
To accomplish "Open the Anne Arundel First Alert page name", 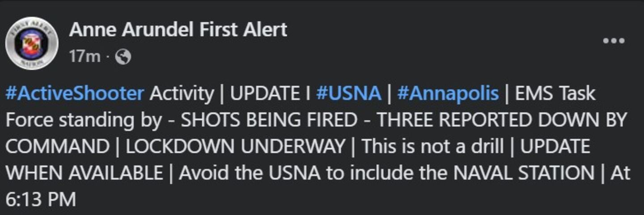I will pos(178,30).
